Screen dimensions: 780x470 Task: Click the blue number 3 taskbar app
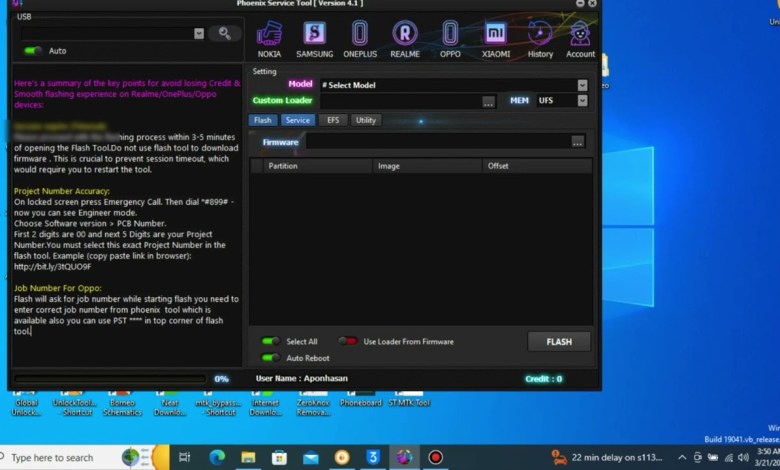373,457
